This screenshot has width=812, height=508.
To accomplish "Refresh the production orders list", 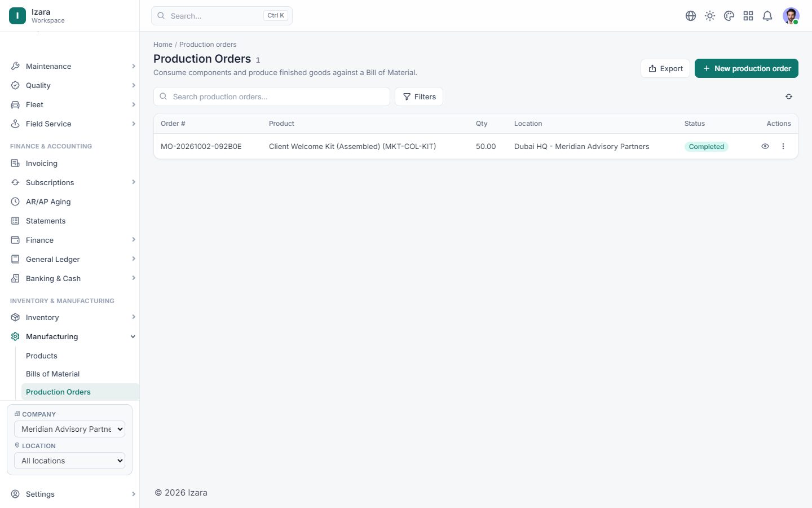I will [x=789, y=97].
